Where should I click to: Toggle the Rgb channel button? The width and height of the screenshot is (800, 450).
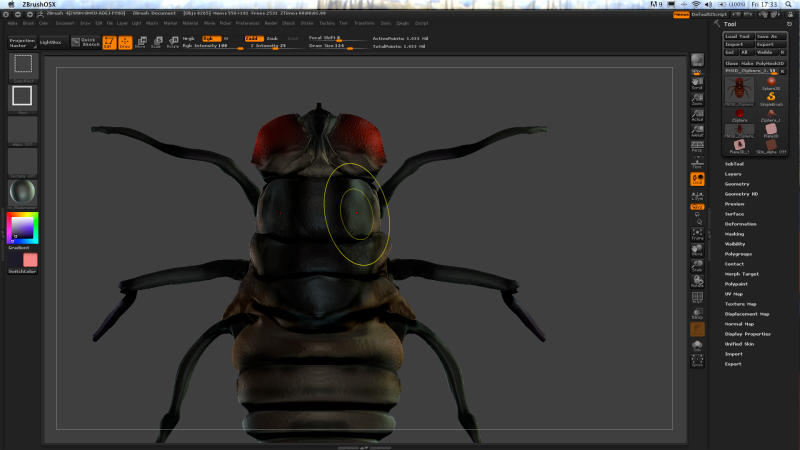(x=209, y=38)
